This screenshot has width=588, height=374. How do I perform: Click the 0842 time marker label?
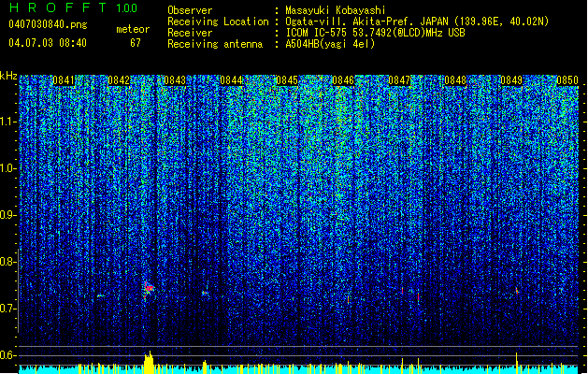coord(119,80)
